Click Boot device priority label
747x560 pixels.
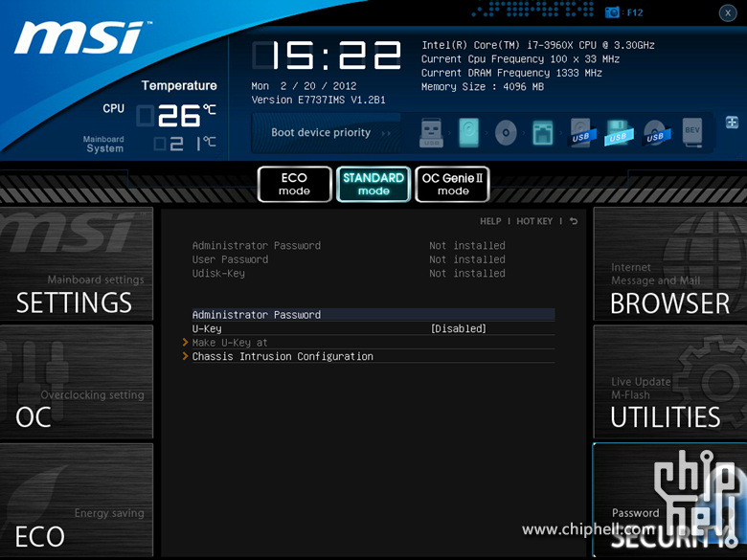coord(321,132)
